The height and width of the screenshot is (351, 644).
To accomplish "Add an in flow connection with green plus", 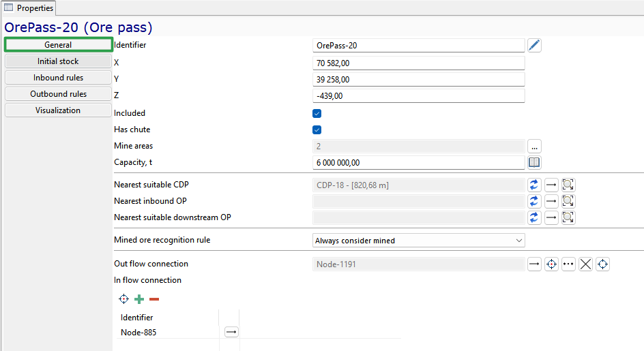I will click(x=139, y=299).
